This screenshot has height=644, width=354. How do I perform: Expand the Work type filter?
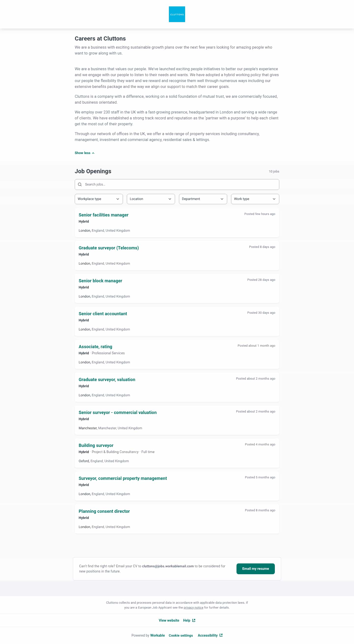[255, 199]
